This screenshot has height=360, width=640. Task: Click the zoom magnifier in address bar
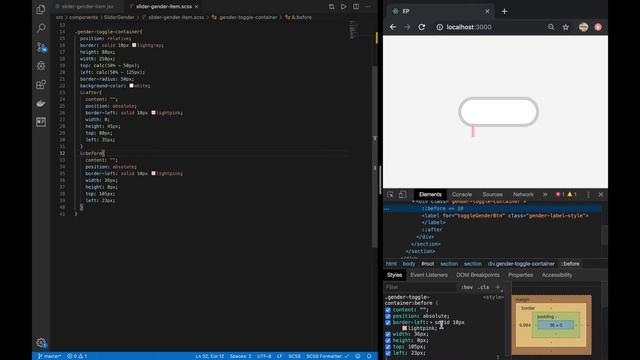pos(551,27)
